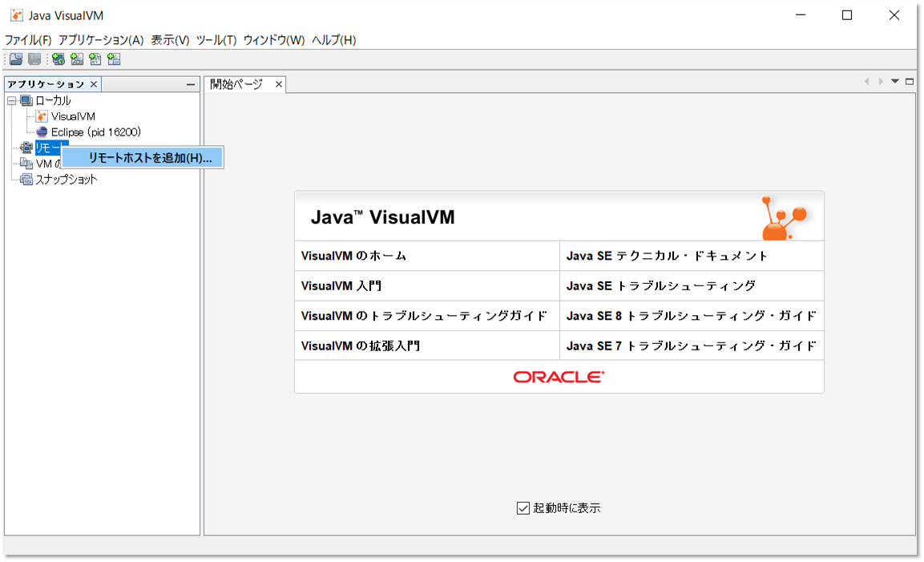Select the Eclipse (pid 16200) application node

[88, 131]
